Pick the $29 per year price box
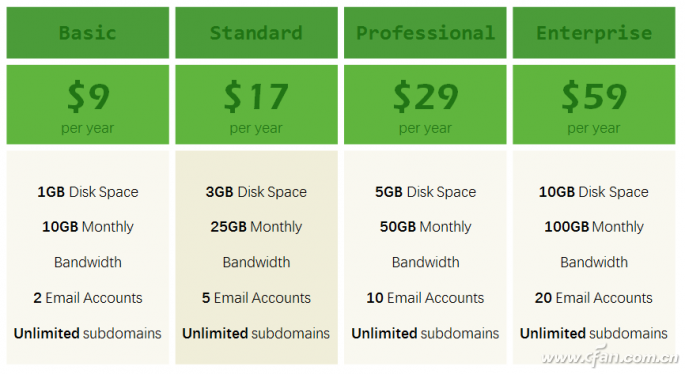Screen dimensions: 685x374 tap(425, 104)
